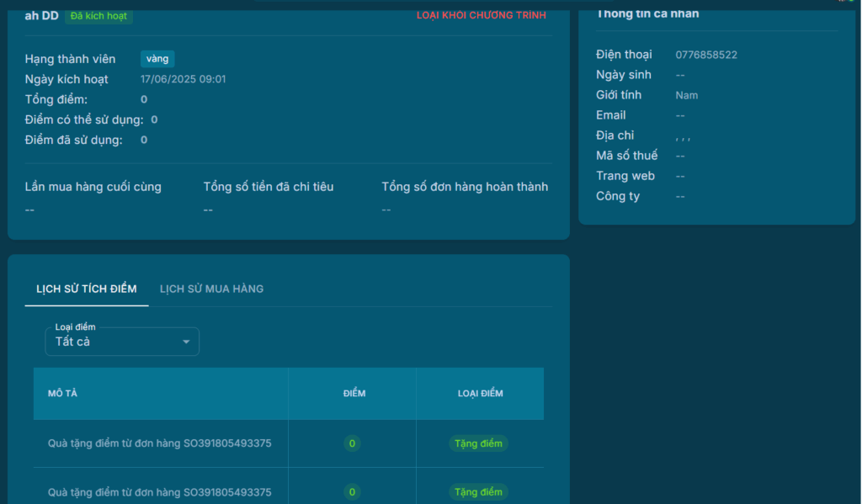Click the second row's Tặng điểm tag

[478, 492]
